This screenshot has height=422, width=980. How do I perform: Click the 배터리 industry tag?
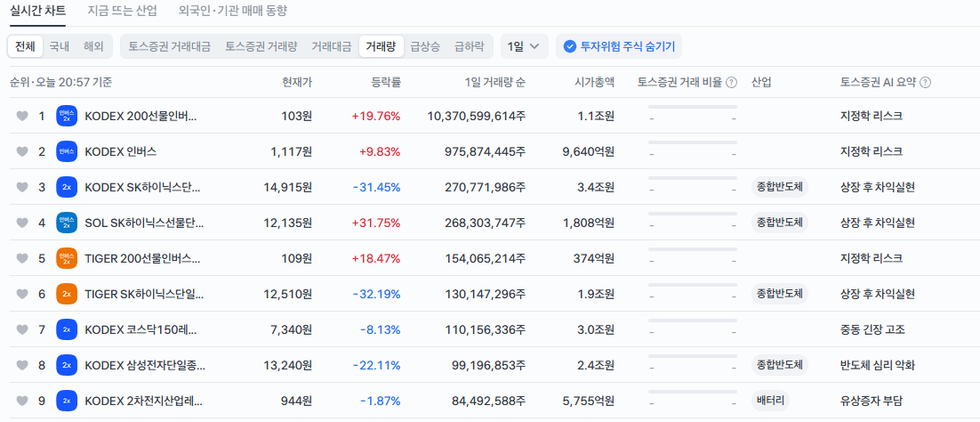coord(770,401)
